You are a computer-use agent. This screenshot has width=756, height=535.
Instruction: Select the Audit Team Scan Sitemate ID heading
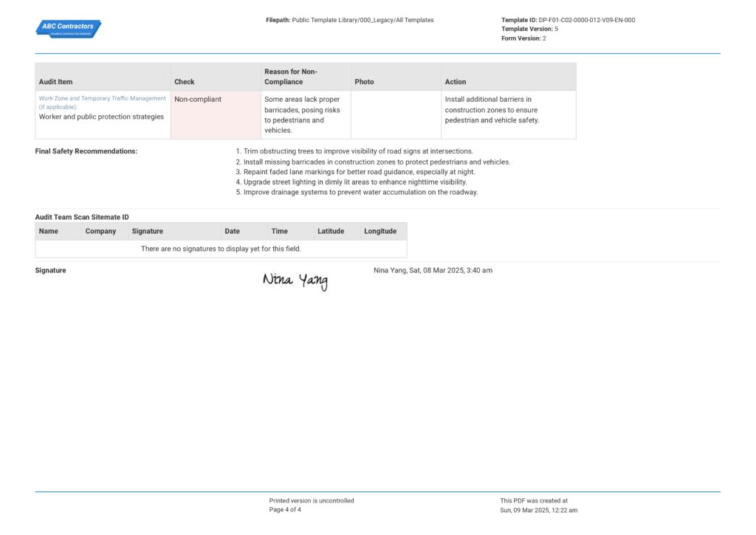tap(81, 216)
